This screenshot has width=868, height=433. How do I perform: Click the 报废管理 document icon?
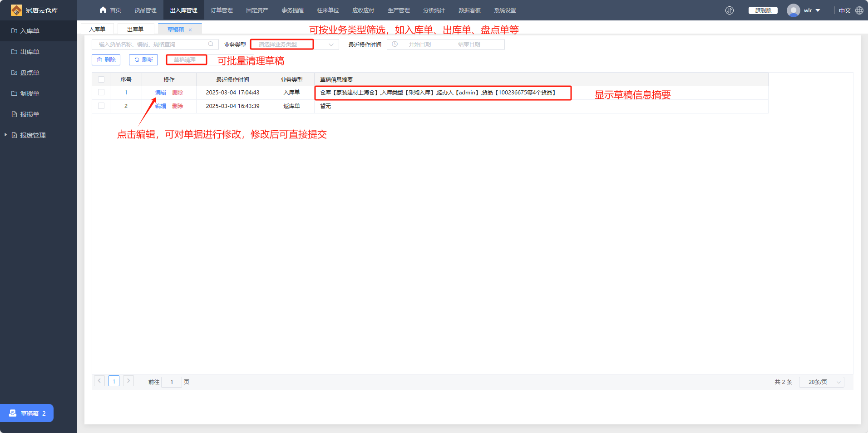tap(14, 135)
